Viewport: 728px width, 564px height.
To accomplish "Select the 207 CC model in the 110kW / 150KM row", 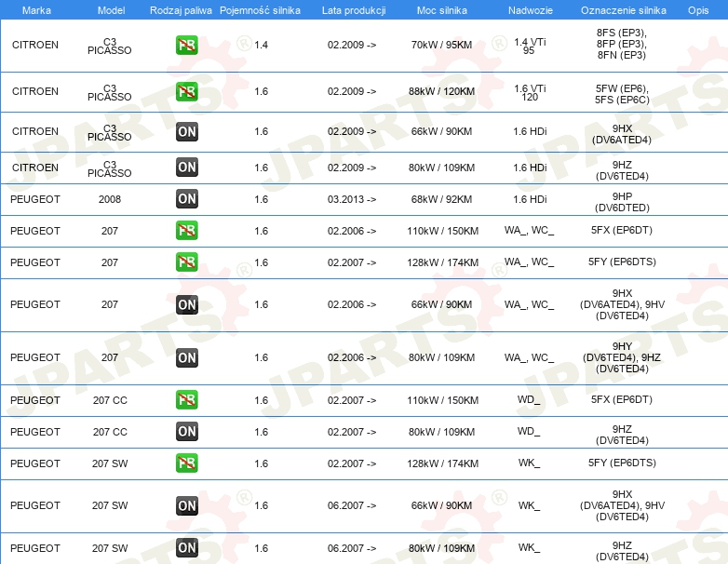I will (110, 400).
